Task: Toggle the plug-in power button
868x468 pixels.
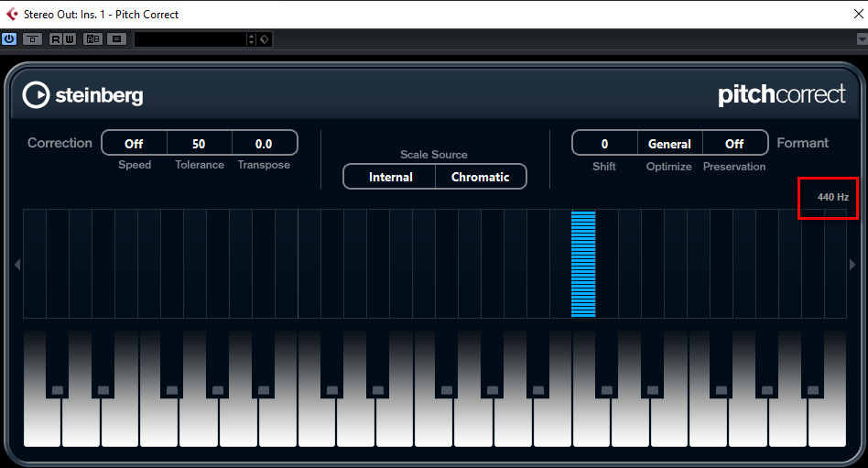Action: (x=9, y=39)
